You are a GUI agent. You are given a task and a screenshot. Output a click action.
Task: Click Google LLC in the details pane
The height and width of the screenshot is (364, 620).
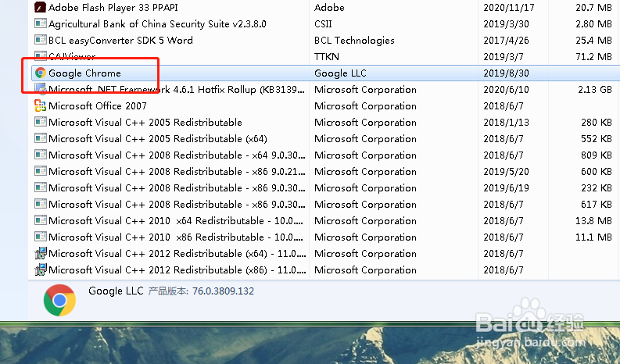coord(116,291)
